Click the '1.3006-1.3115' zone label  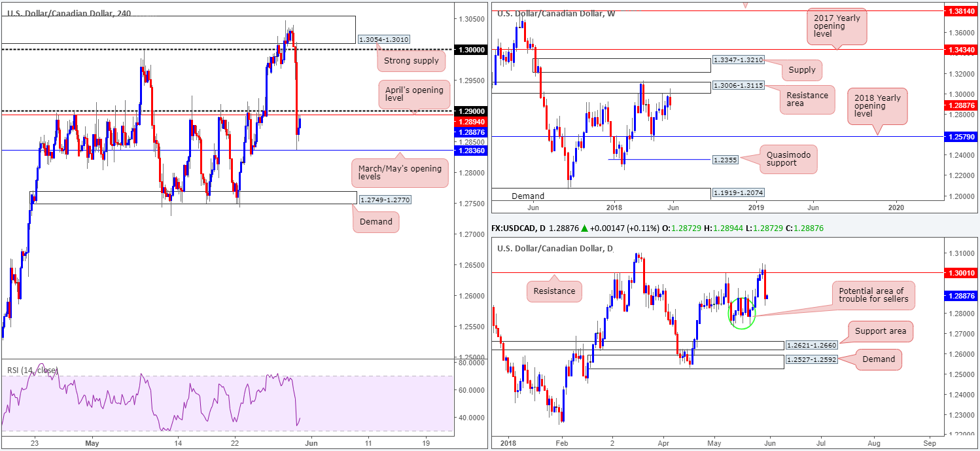pos(739,86)
